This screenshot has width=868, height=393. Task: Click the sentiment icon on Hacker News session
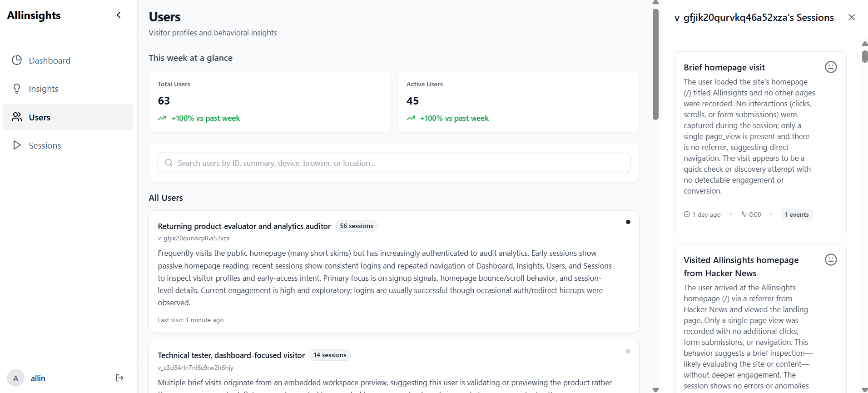tap(831, 259)
